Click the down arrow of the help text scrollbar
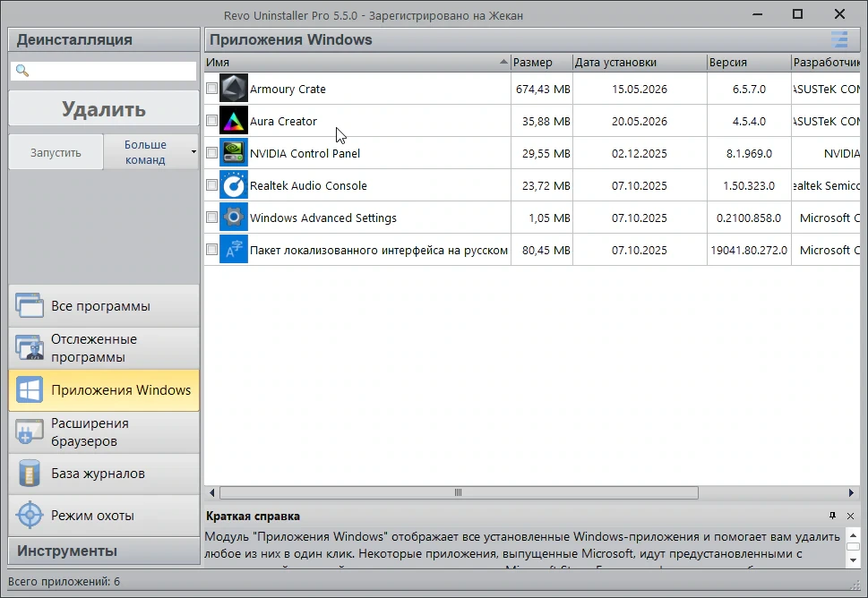This screenshot has height=598, width=868. point(853,560)
